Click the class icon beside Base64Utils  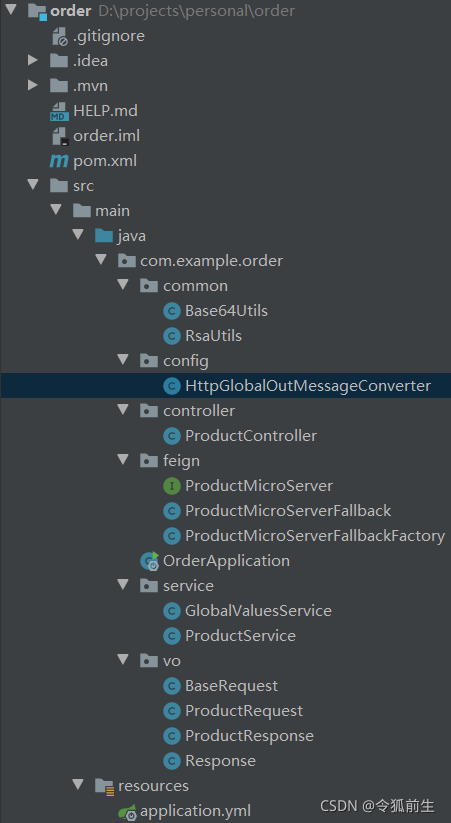click(x=172, y=311)
